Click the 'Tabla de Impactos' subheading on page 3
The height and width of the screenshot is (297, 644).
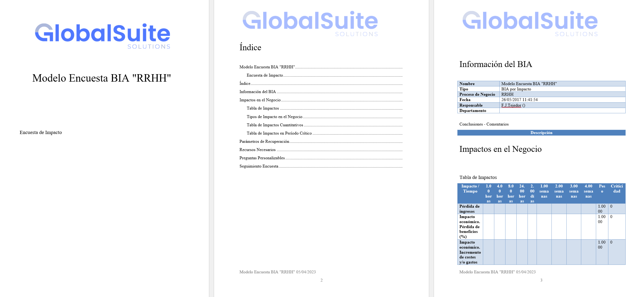[478, 177]
